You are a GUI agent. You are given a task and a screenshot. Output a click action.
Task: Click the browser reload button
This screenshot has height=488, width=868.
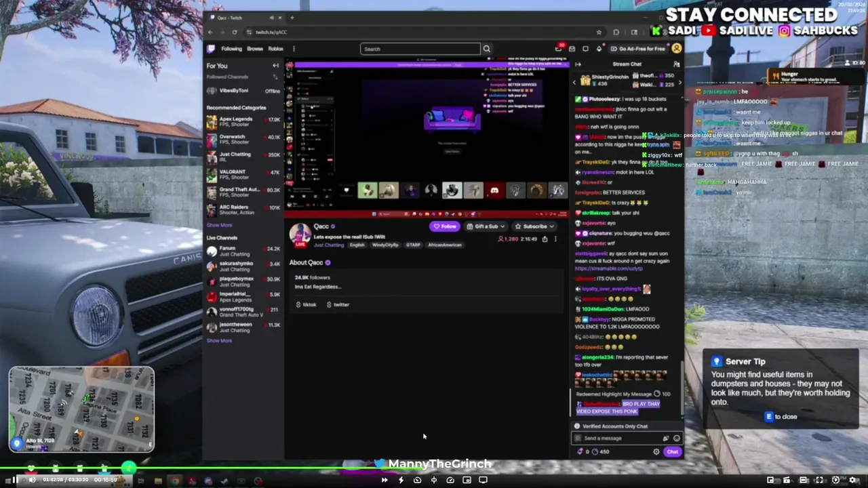point(235,32)
